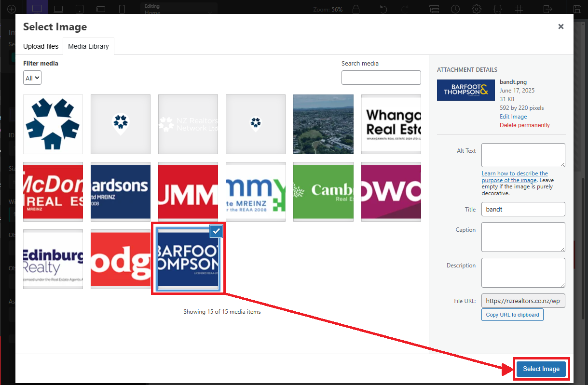Select the magenta 'owd' logo thumbnail
The height and width of the screenshot is (385, 588).
[391, 192]
